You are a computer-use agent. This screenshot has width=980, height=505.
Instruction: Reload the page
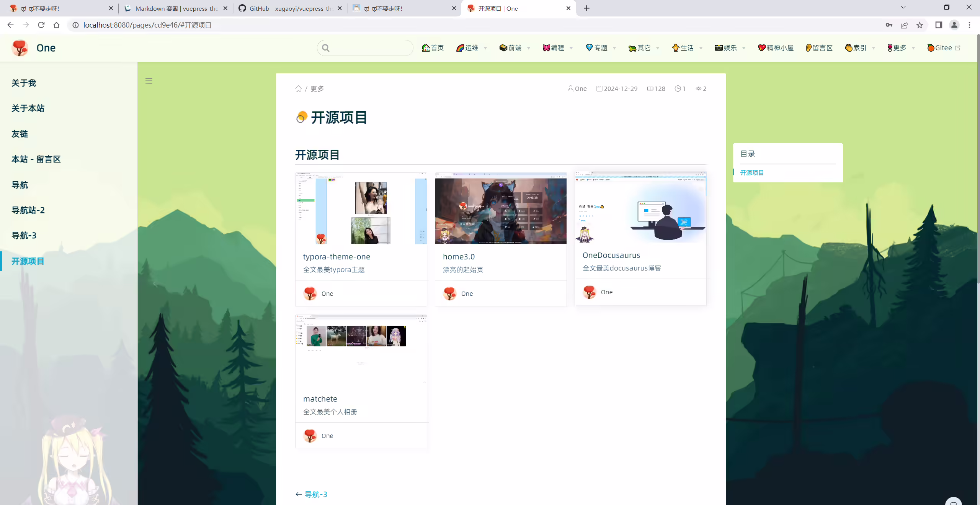point(41,25)
